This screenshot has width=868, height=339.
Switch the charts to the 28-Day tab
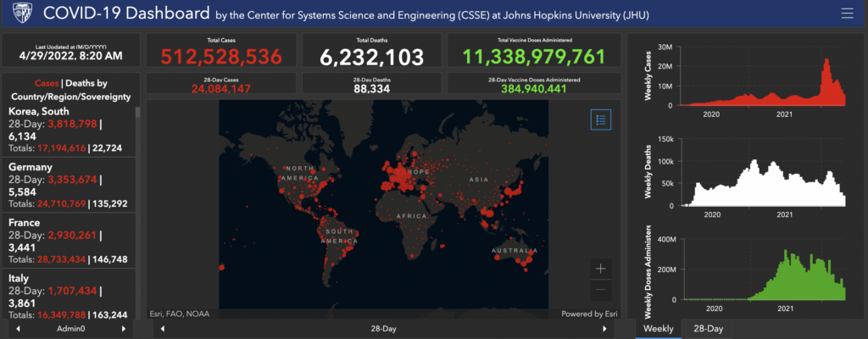coord(708,328)
